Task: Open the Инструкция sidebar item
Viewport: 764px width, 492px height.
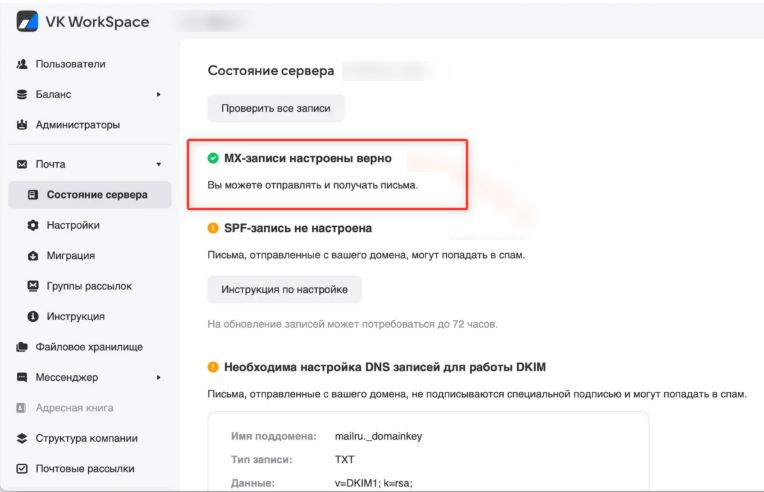Action: point(76,316)
